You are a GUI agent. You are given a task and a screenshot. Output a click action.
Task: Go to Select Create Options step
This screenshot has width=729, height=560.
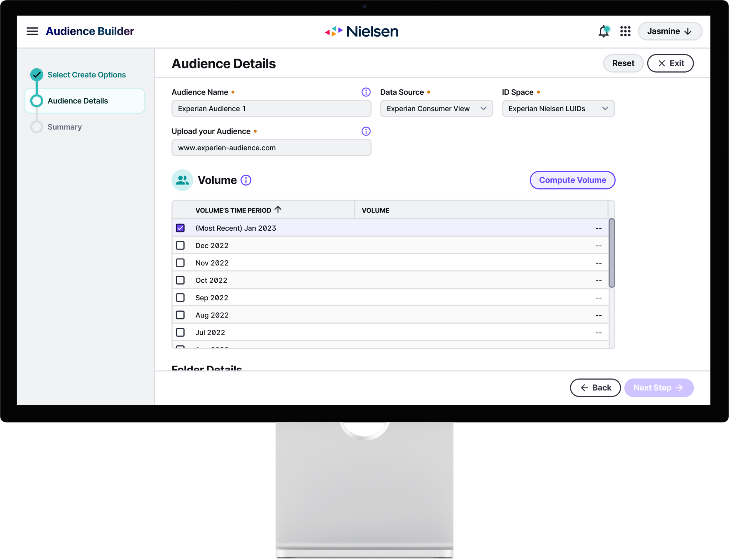click(x=86, y=75)
